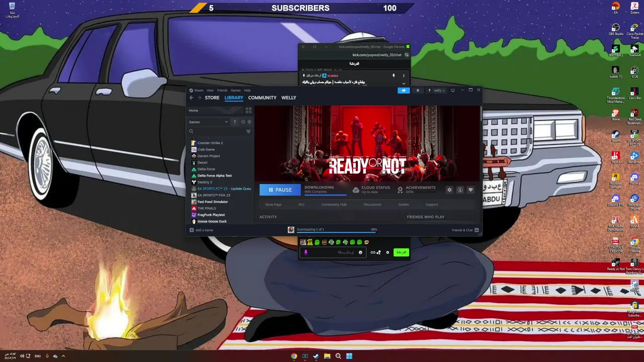
Task: Open the pinned message options menu in Kick chat
Action: coord(404,76)
